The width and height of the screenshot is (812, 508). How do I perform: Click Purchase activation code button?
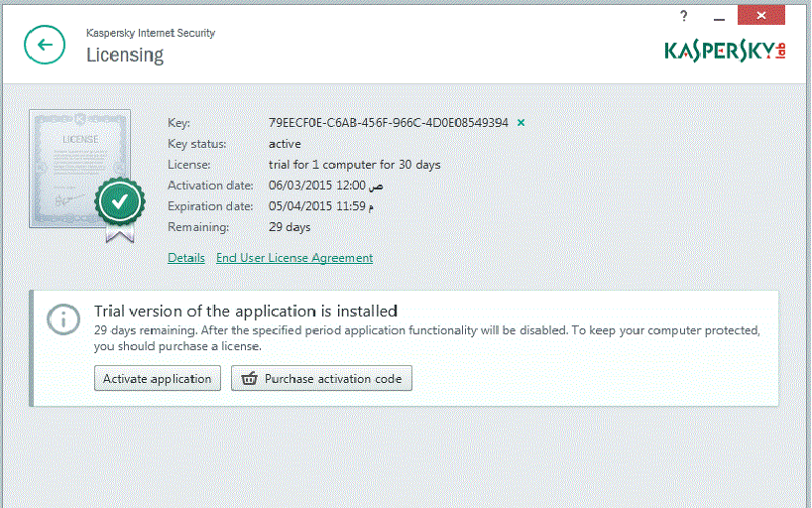click(321, 378)
